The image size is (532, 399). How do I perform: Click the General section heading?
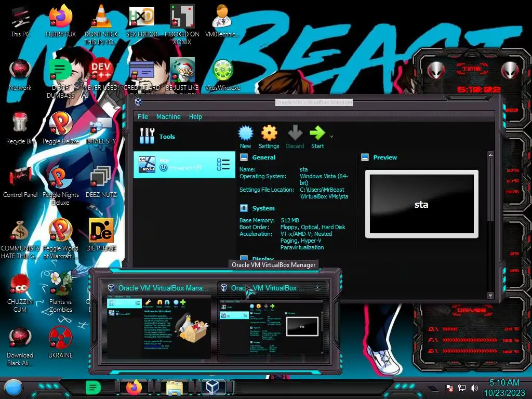point(263,157)
